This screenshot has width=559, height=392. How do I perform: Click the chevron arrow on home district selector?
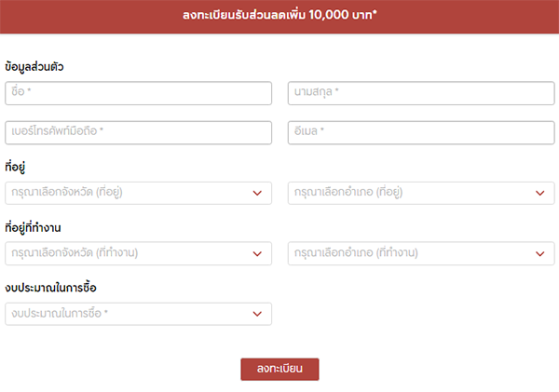(539, 193)
